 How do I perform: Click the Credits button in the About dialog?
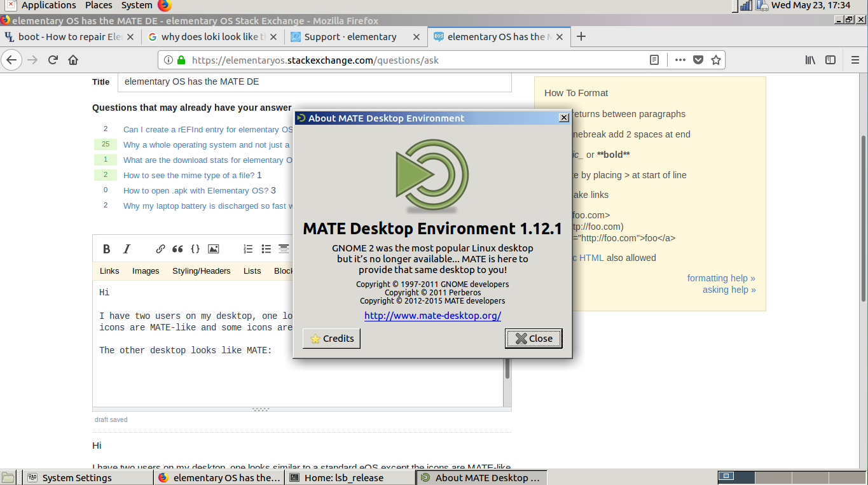click(x=331, y=339)
